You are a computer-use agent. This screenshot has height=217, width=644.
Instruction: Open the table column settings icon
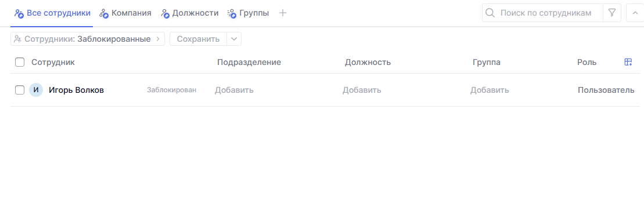628,62
